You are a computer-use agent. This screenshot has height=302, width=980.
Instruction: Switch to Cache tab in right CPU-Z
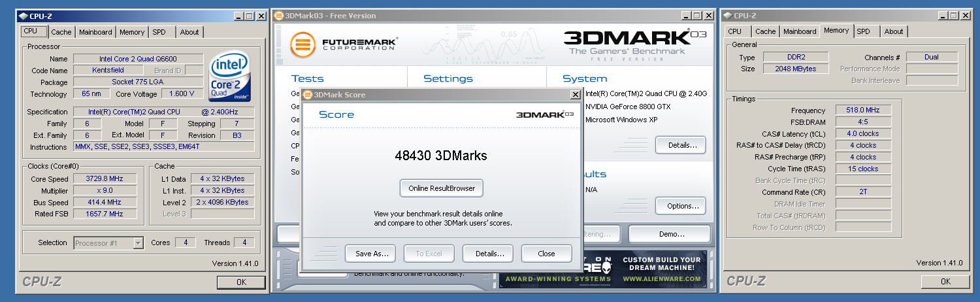click(x=766, y=31)
